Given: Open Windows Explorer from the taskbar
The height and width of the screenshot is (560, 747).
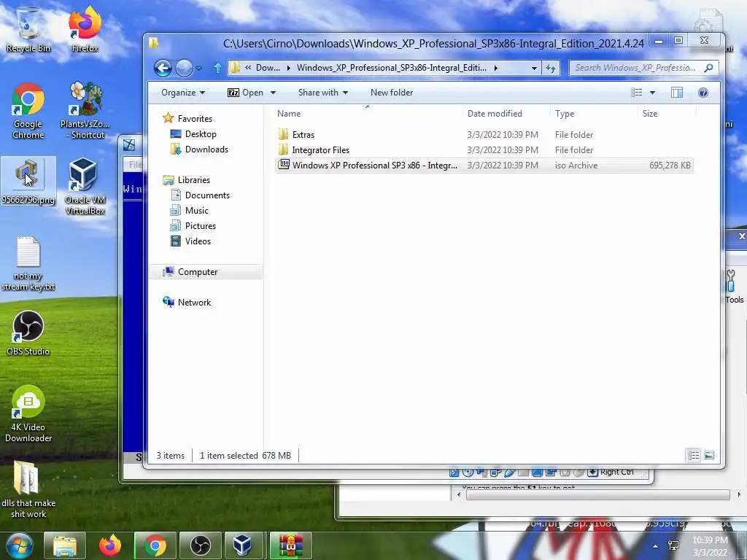Looking at the screenshot, I should (x=65, y=545).
